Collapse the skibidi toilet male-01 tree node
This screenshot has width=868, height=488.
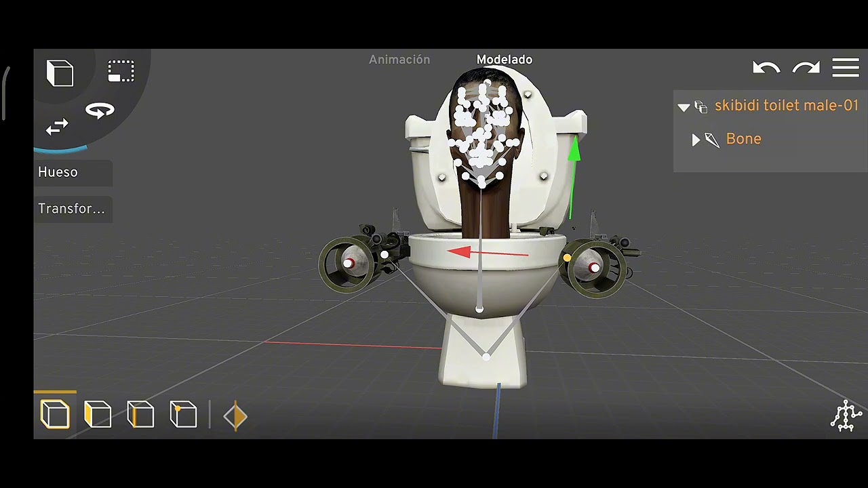[684, 107]
